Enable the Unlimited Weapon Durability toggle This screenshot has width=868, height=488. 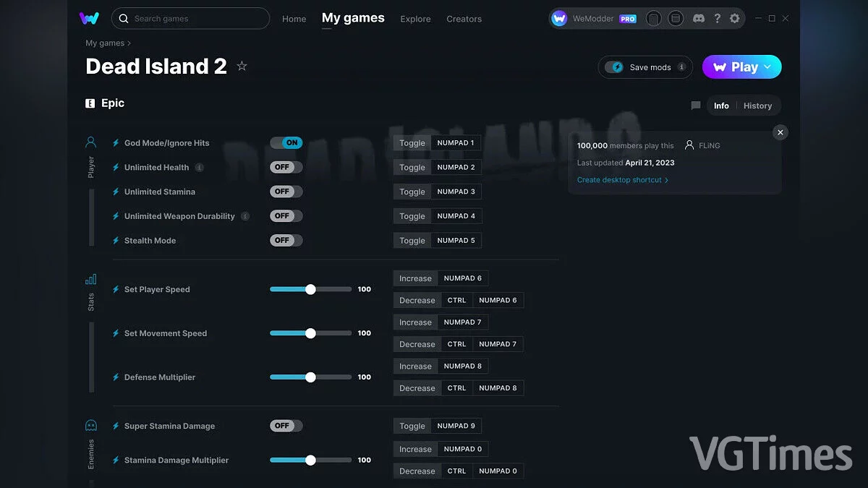(286, 216)
